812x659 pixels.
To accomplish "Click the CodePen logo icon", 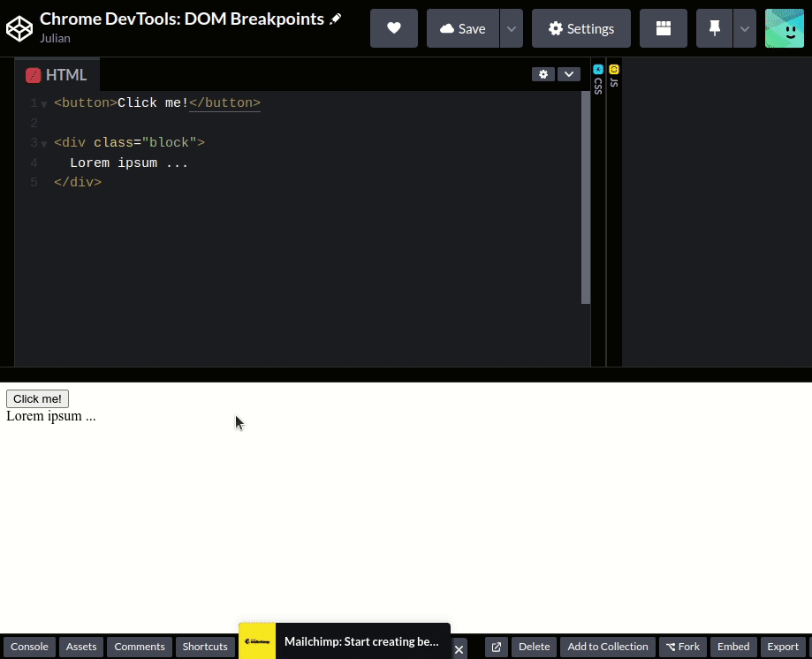I will pos(19,28).
